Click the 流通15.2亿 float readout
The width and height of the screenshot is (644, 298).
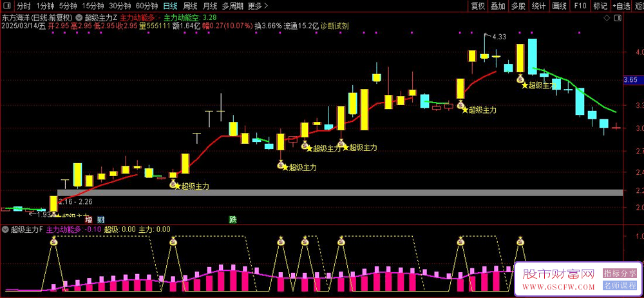(x=301, y=26)
